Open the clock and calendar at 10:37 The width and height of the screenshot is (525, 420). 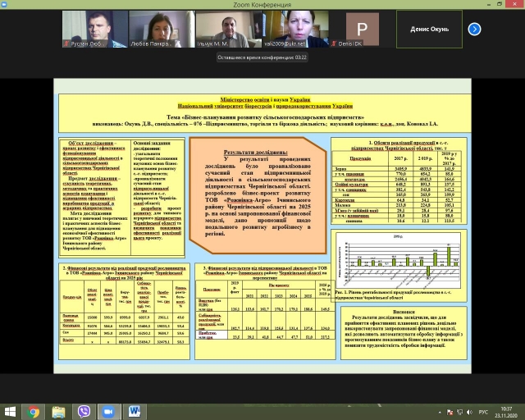(506, 412)
